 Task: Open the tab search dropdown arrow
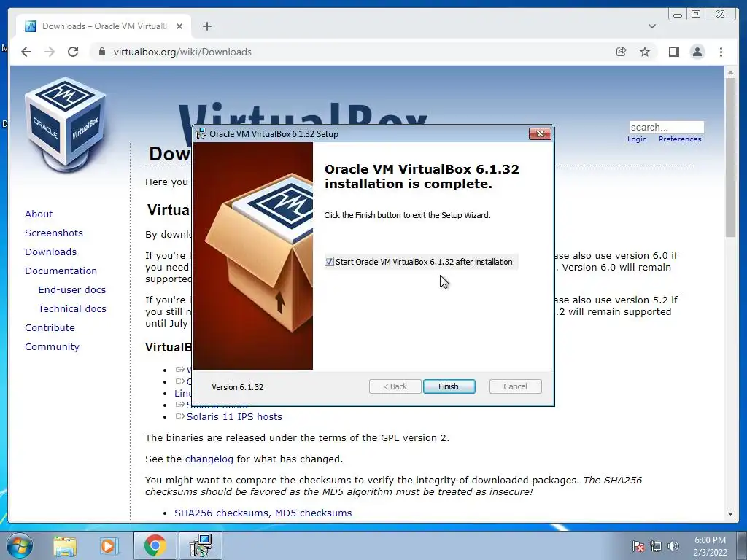651,26
